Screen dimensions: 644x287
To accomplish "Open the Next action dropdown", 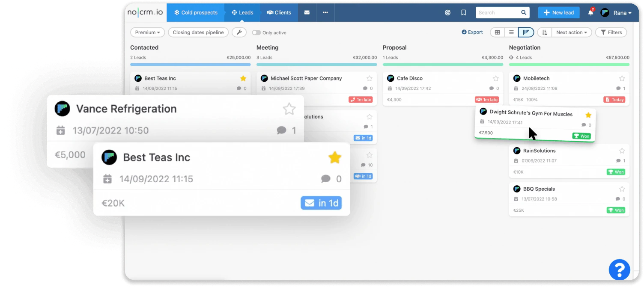I will [572, 33].
